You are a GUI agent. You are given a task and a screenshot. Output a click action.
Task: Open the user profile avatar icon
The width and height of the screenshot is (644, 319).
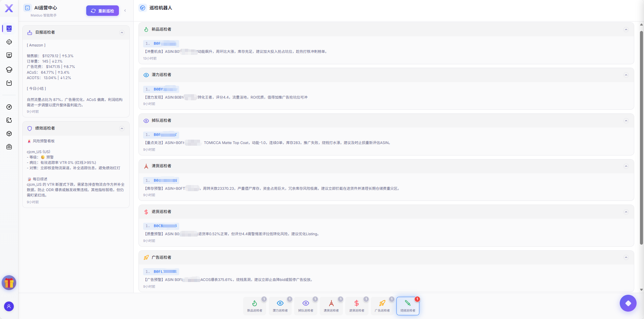coord(9,306)
